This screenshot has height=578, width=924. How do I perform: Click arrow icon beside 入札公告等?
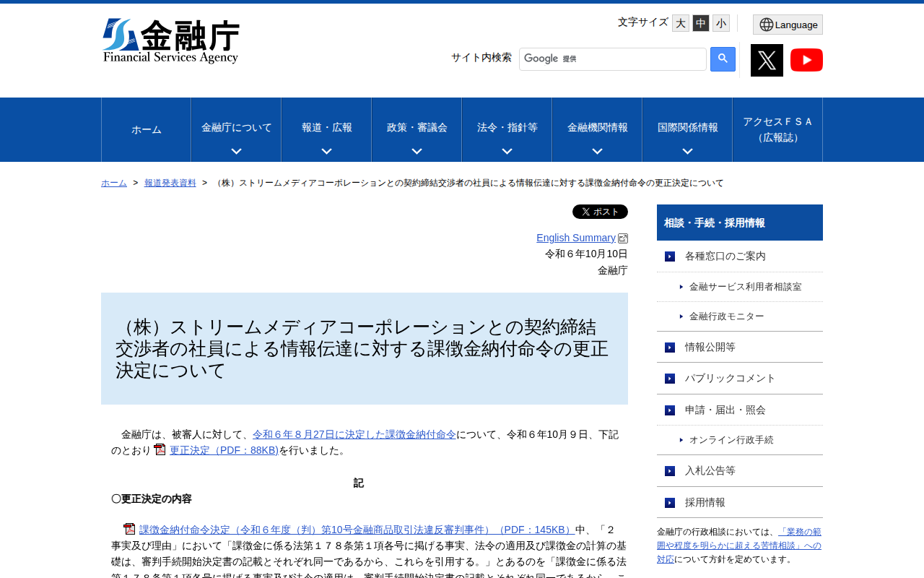(670, 471)
